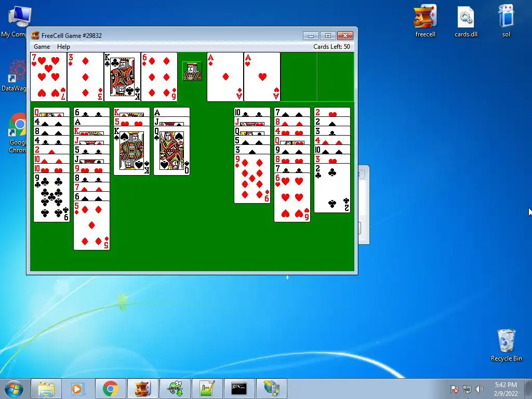The image size is (532, 399).
Task: Open Notepad++ from the taskbar
Action: pyautogui.click(x=207, y=389)
